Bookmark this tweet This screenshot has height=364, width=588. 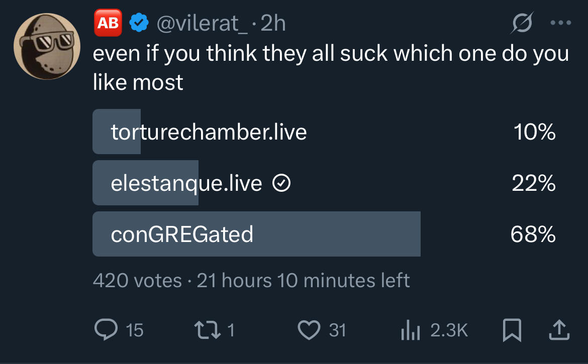[512, 329]
